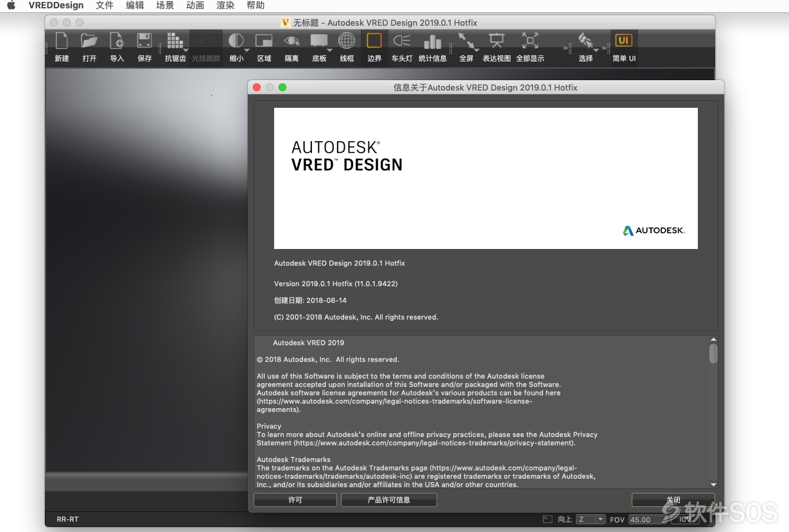Click the disabled 光线跟踪 (Raytracing) toolbar item
The width and height of the screenshot is (789, 532).
pyautogui.click(x=206, y=47)
